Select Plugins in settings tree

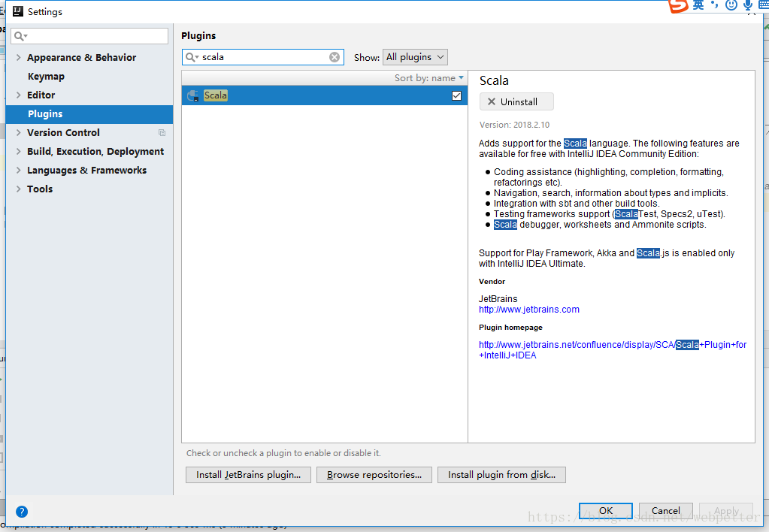coord(89,114)
